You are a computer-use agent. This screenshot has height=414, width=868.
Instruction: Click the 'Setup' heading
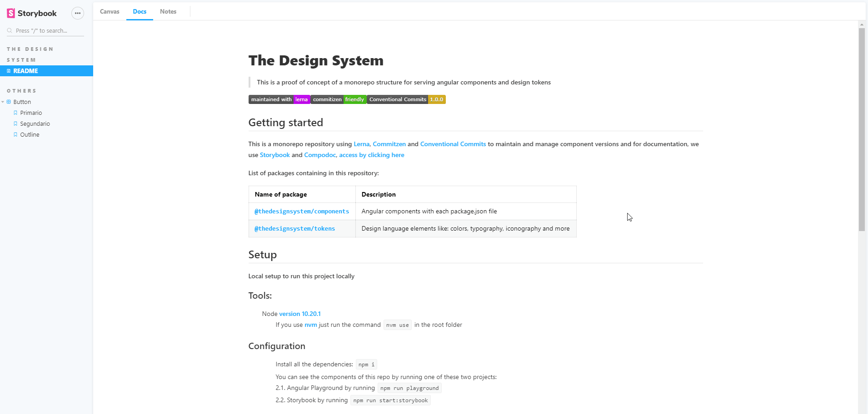(x=263, y=255)
